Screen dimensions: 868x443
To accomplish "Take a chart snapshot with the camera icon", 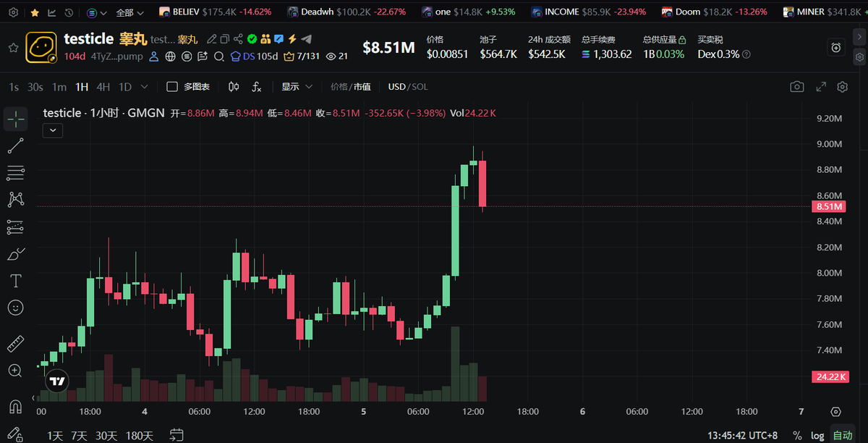I will (x=796, y=86).
